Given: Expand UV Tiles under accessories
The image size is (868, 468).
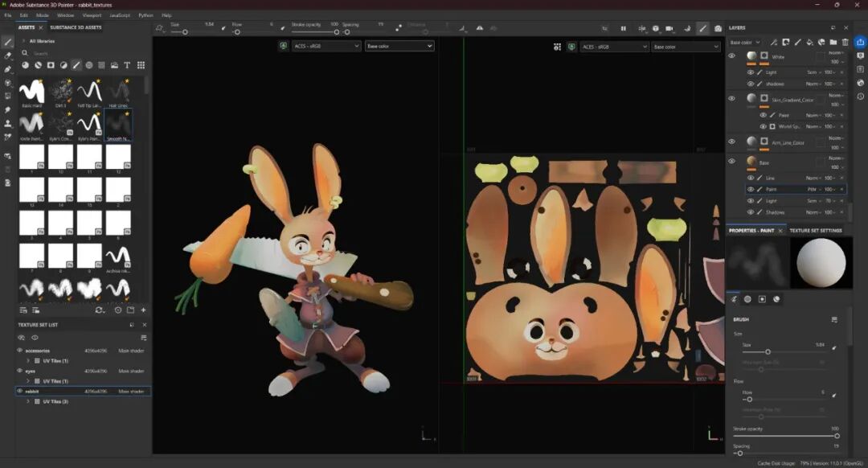Looking at the screenshot, I should [28, 360].
